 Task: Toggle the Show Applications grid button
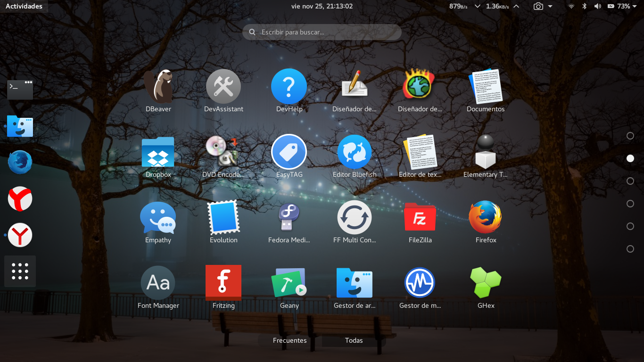(20, 271)
